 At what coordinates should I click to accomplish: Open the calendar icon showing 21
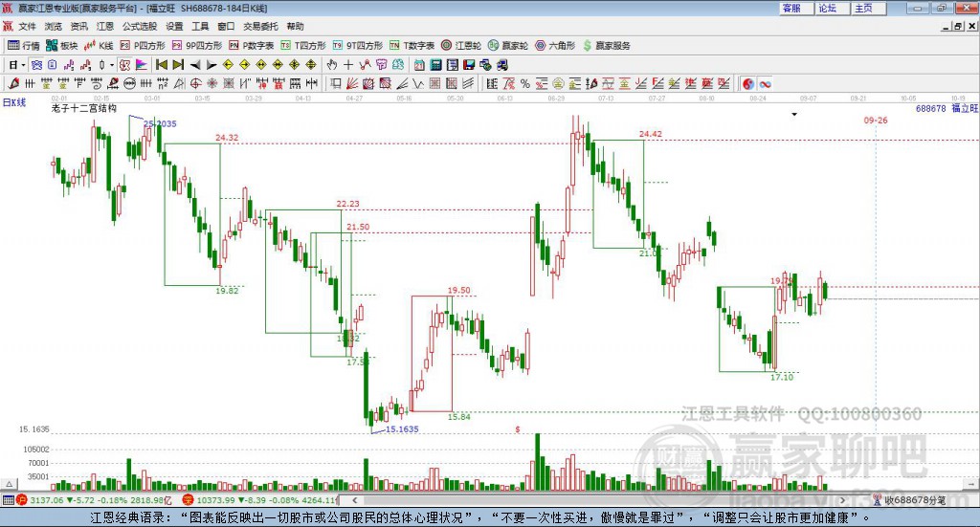[x=419, y=64]
